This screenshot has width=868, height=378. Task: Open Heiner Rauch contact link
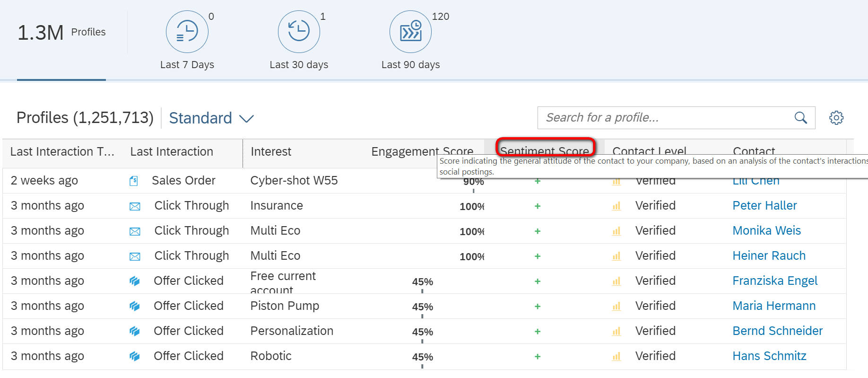click(x=769, y=256)
